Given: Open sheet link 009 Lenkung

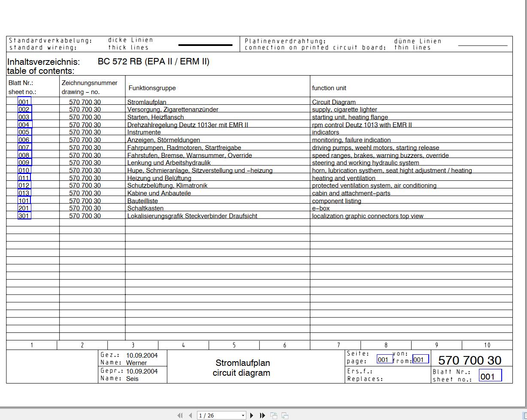Looking at the screenshot, I should point(24,163).
